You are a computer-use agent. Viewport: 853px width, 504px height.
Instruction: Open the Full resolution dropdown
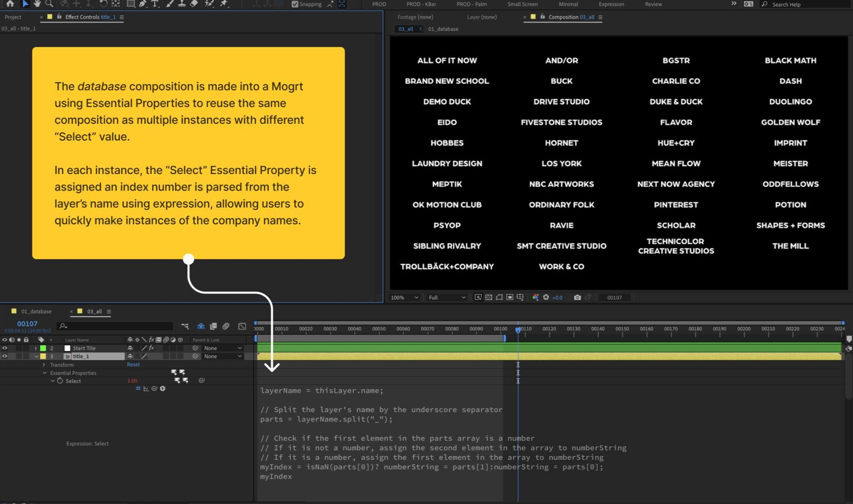coord(447,297)
